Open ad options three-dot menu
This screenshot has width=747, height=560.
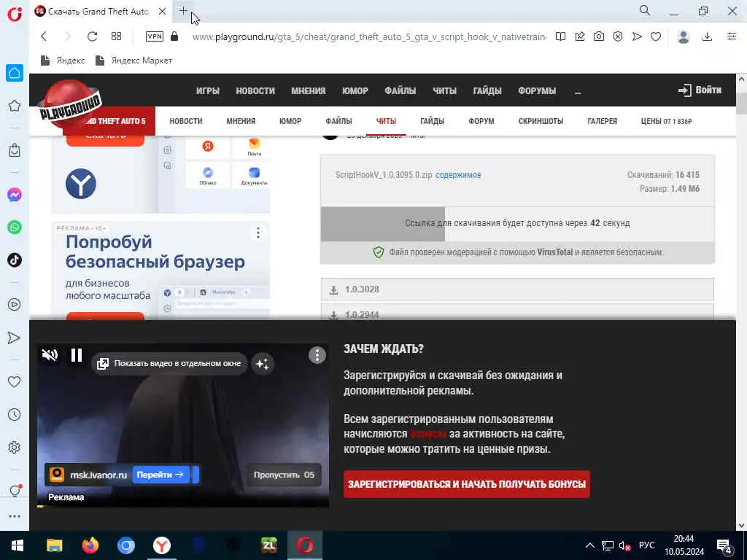click(x=258, y=233)
